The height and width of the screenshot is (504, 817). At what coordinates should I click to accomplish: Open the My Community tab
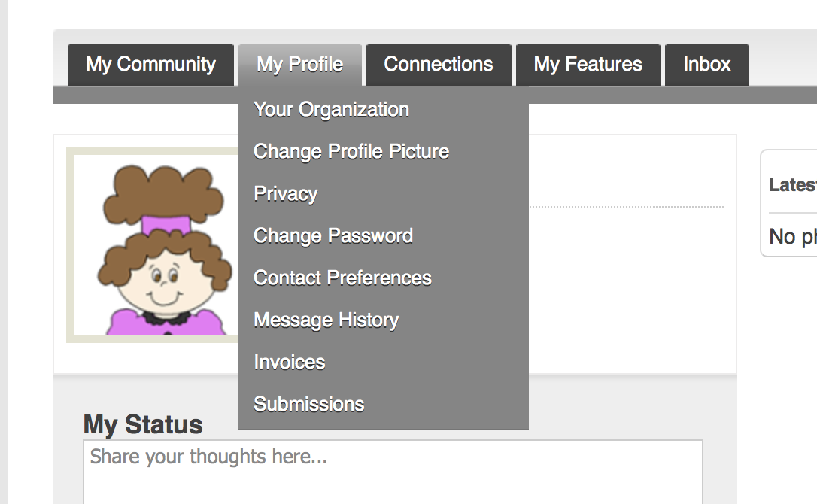coord(150,65)
